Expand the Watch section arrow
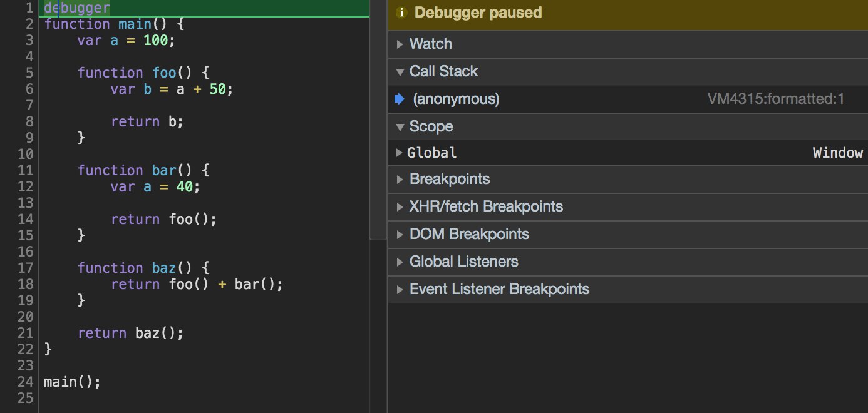The height and width of the screenshot is (413, 868). [x=400, y=44]
